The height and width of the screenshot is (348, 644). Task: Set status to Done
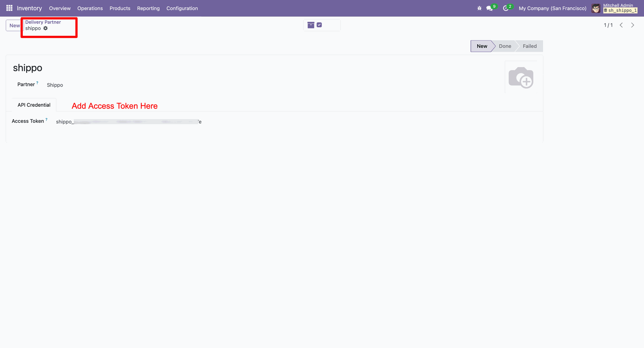[505, 46]
